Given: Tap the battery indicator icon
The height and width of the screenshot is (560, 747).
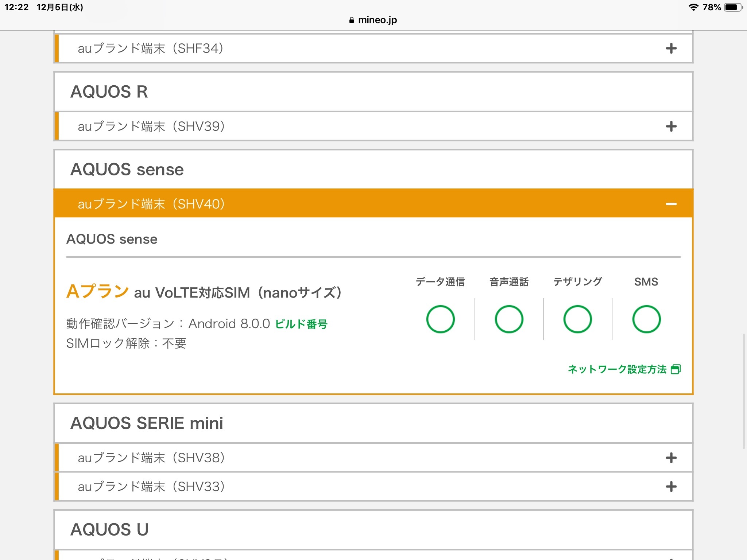Looking at the screenshot, I should pyautogui.click(x=733, y=7).
